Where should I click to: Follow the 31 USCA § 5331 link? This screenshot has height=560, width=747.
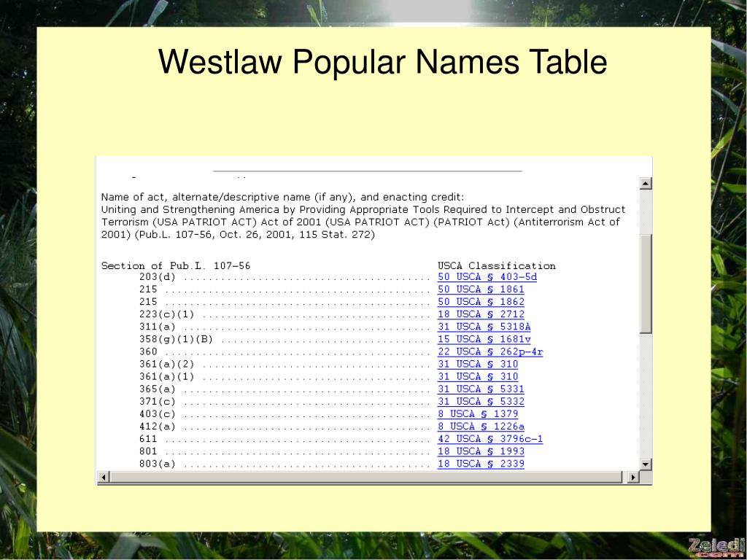[x=481, y=389]
